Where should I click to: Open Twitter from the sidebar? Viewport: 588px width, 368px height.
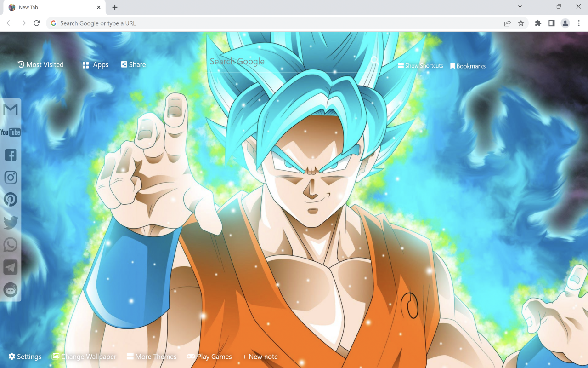tap(11, 222)
